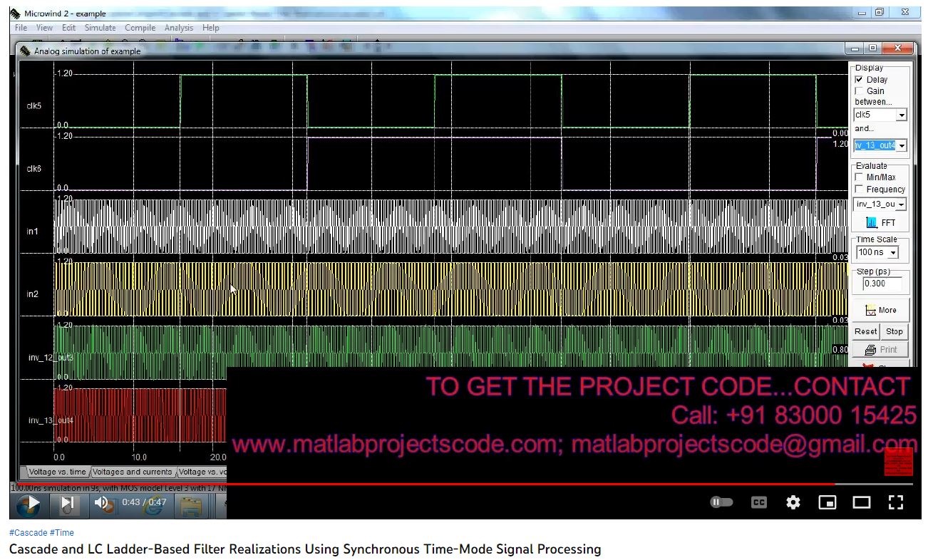This screenshot has height=560, width=928.
Task: Click the FFT icon button
Action: click(880, 223)
